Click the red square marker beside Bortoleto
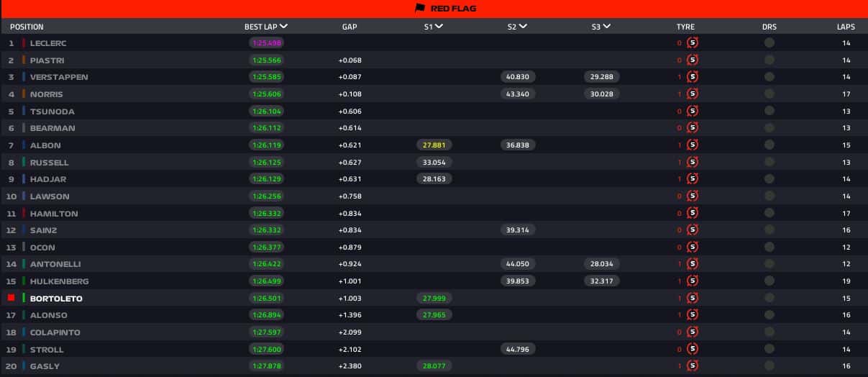 (x=11, y=298)
